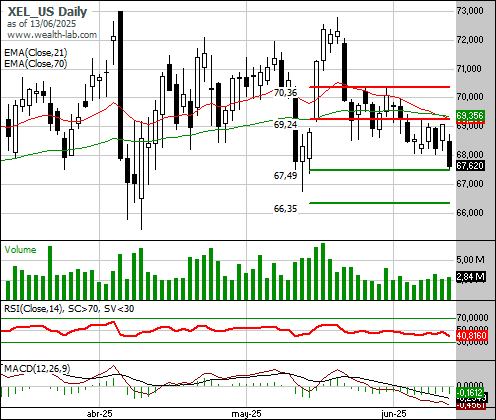Click the 69,24 resistance level label
The image size is (496, 420).
tap(285, 125)
